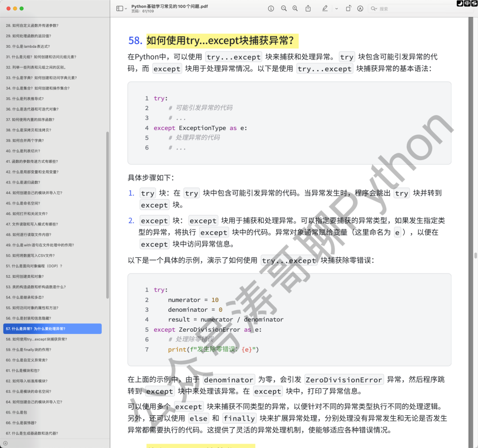Open outline item 62 导入标准库模块

pyautogui.click(x=27, y=381)
